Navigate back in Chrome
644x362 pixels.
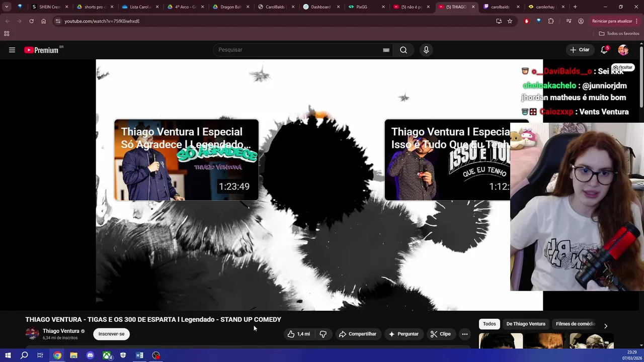[x=8, y=21]
